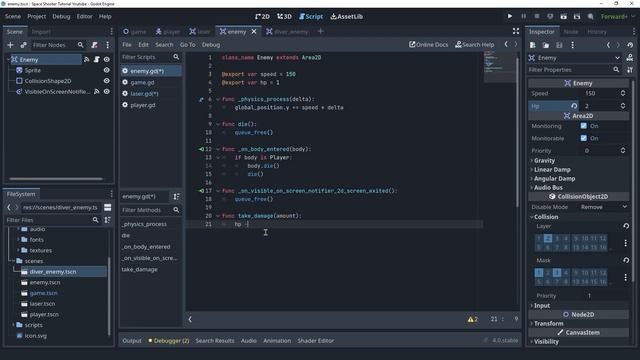Open Shader Editor bottom panel
The width and height of the screenshot is (640, 360).
pyautogui.click(x=316, y=340)
